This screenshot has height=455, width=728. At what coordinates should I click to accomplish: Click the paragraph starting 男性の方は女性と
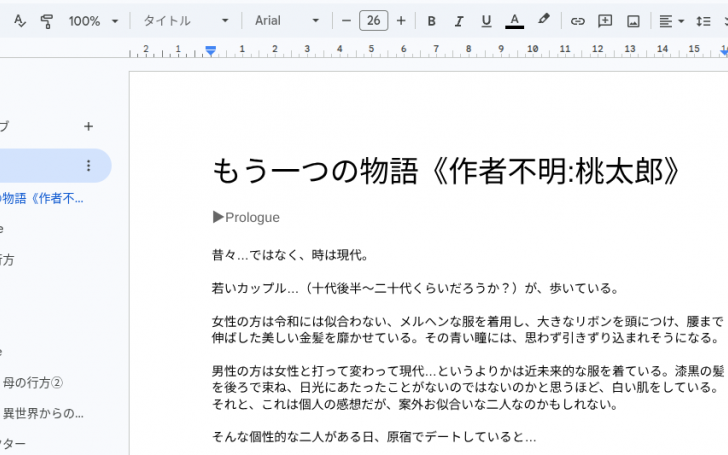coord(468,387)
